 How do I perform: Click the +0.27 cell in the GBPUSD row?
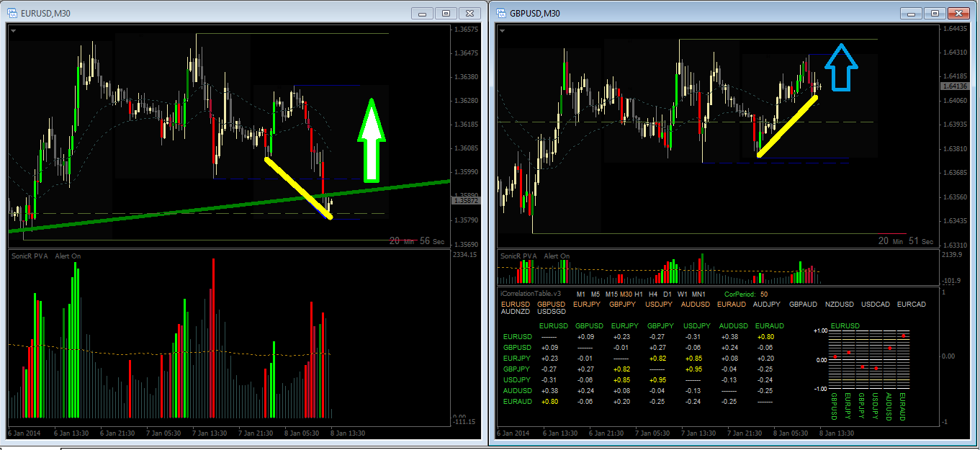657,347
